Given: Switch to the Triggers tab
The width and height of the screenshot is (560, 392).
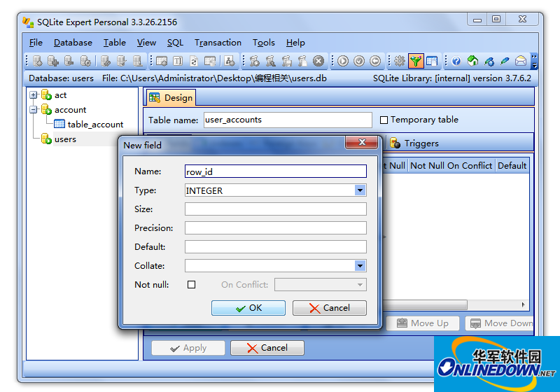Looking at the screenshot, I should click(414, 143).
